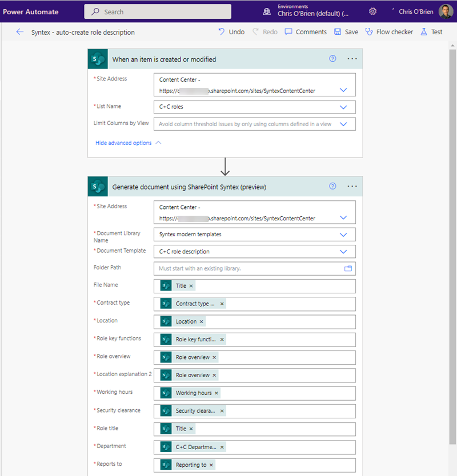Remove the Reporting to token

[211, 465]
